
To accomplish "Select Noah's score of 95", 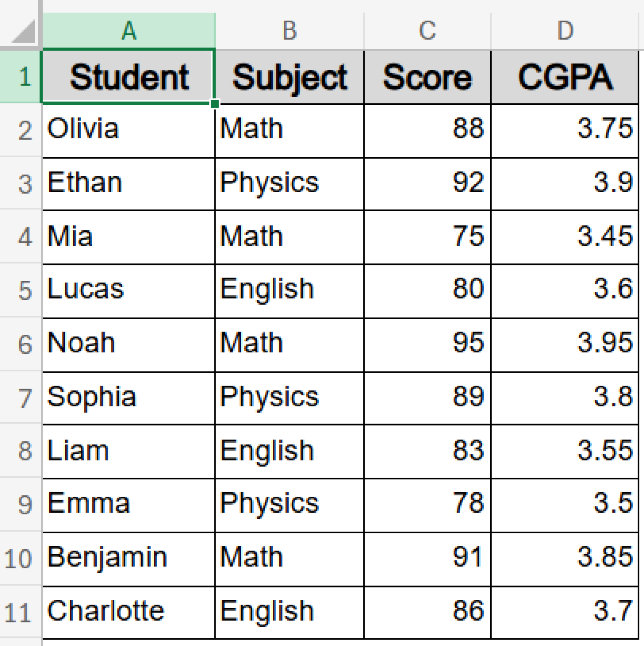I will (427, 344).
